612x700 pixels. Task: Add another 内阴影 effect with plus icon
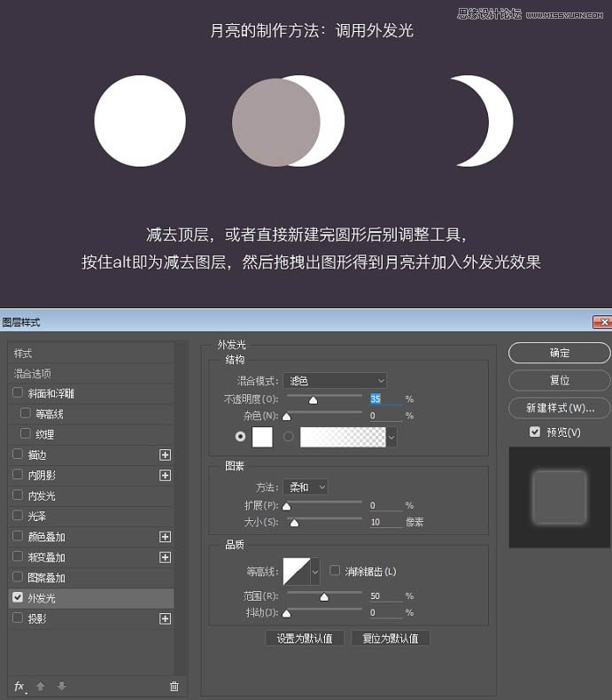165,476
